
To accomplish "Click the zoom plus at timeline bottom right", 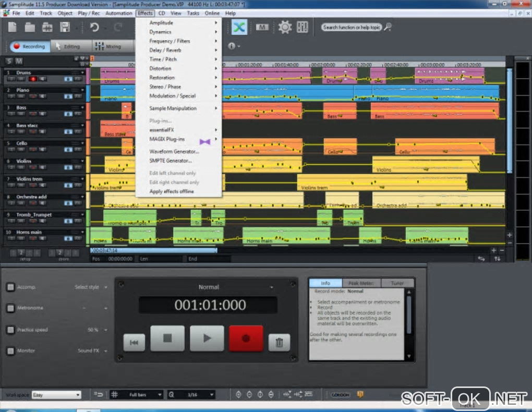I will point(493,250).
